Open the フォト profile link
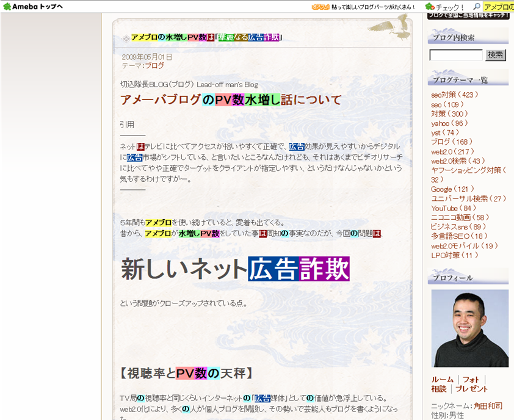Viewport: 514px width, 420px height. tap(471, 380)
